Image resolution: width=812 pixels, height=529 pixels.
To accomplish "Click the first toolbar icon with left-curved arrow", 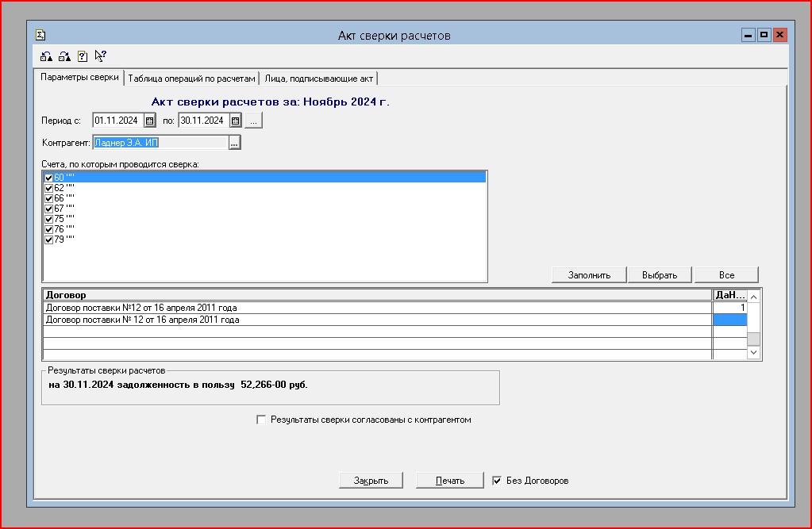I will [46, 56].
